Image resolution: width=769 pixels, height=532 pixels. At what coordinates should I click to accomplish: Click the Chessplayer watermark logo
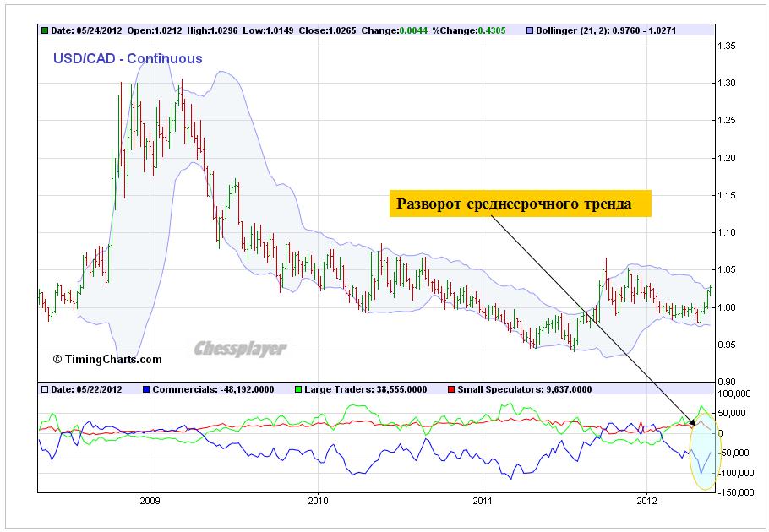pos(240,348)
